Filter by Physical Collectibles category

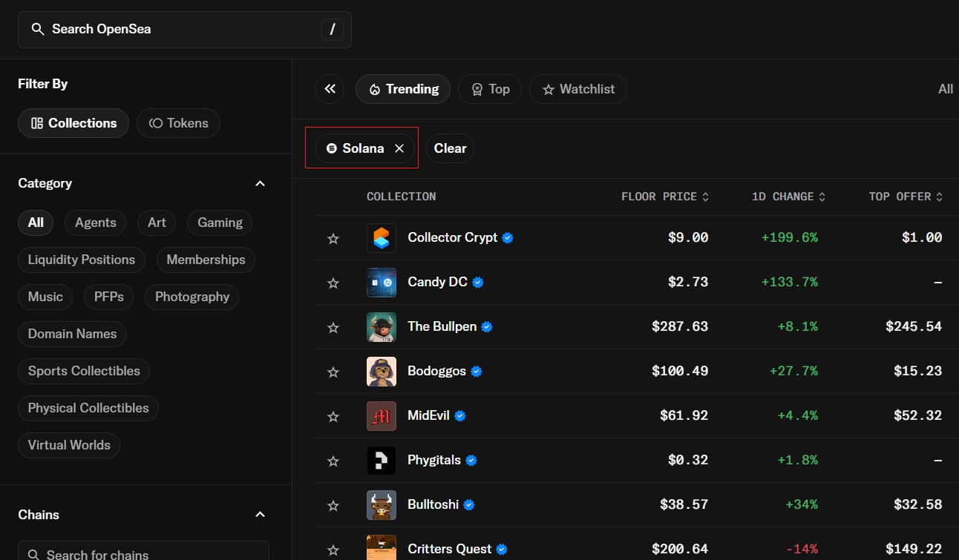point(88,408)
